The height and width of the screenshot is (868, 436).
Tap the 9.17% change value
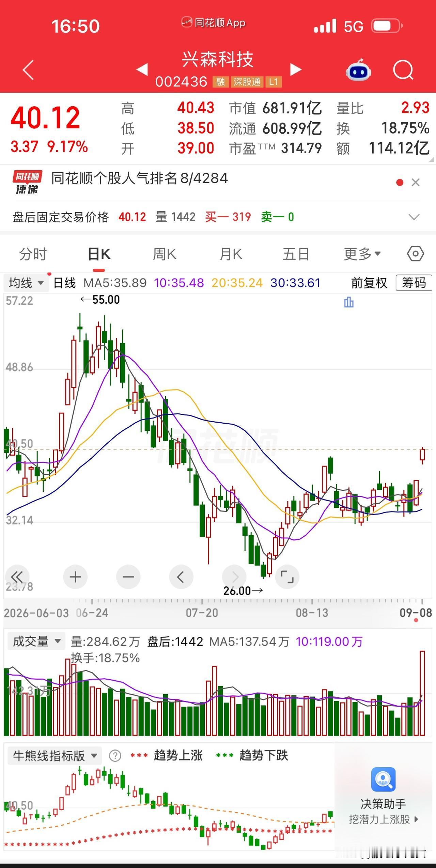(67, 147)
